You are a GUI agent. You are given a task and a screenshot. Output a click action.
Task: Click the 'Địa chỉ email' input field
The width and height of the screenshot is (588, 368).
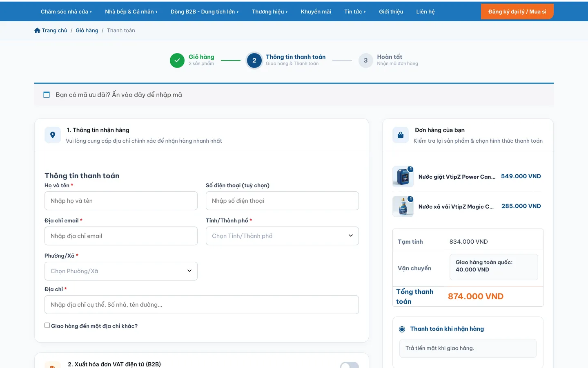click(121, 236)
